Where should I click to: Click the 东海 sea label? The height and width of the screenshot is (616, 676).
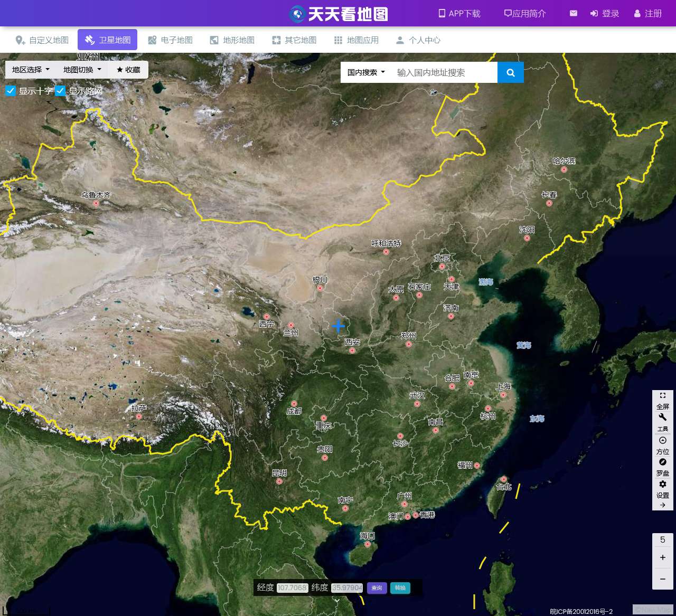coord(537,419)
